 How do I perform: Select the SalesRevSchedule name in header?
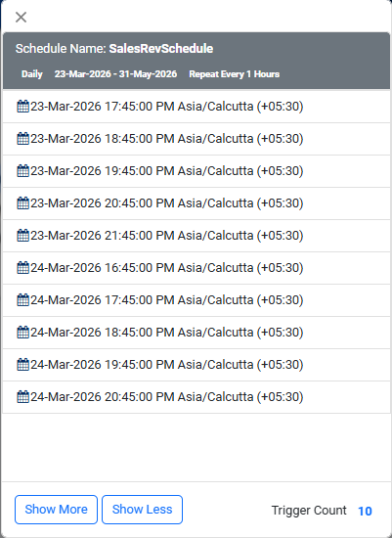pos(161,48)
